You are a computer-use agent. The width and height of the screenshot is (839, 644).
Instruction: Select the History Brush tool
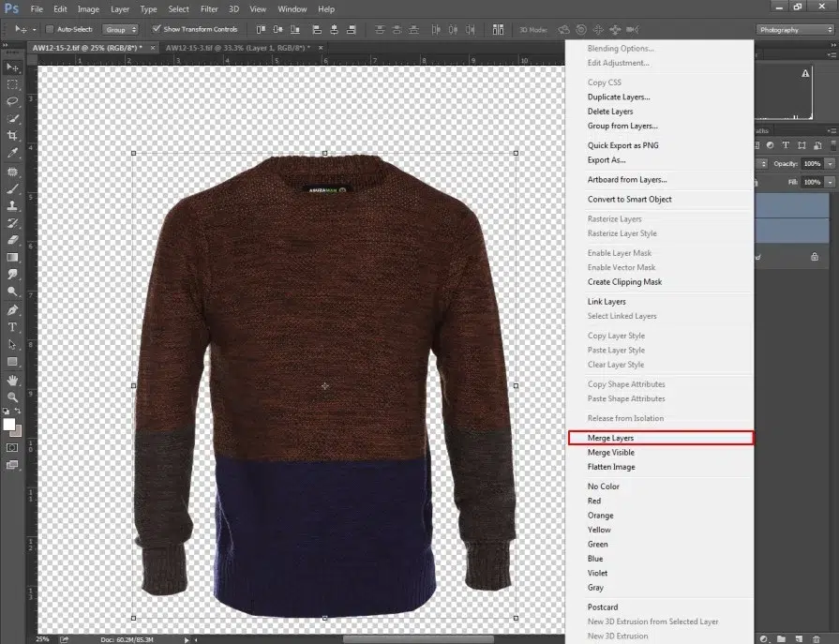[12, 223]
